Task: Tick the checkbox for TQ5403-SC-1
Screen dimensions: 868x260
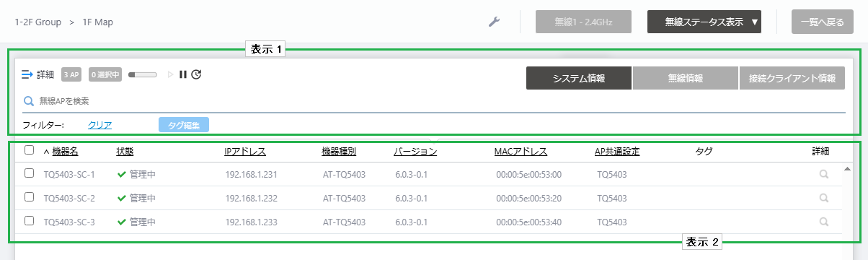Action: (x=29, y=173)
